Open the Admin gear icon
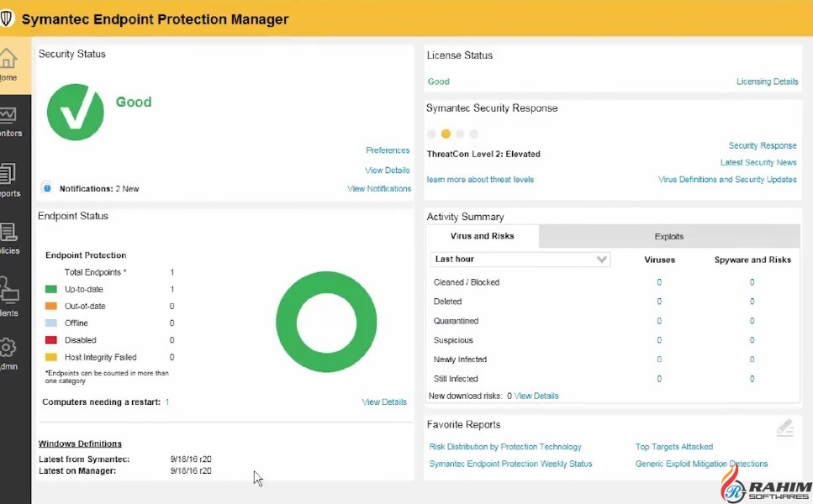The image size is (813, 504). tap(8, 349)
